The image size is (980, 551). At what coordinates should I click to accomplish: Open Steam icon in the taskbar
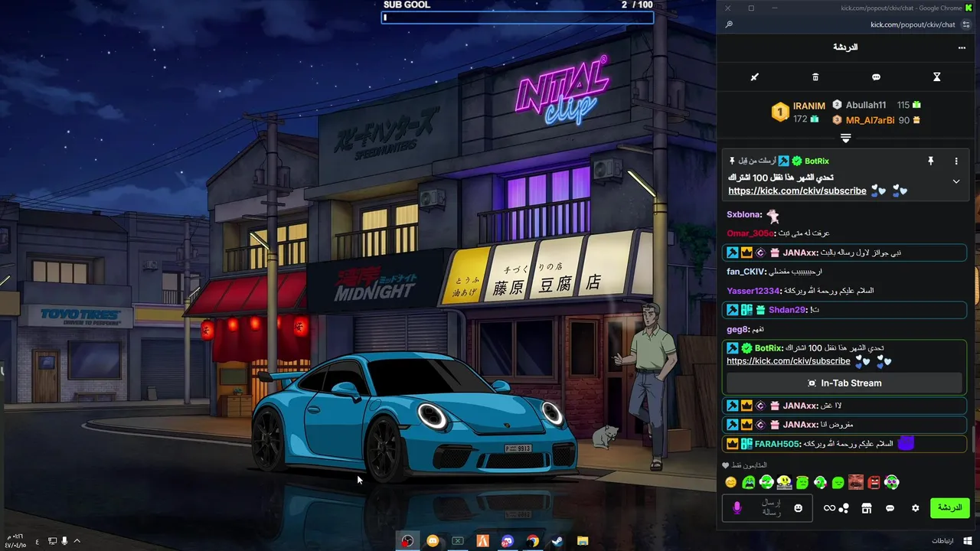pyautogui.click(x=557, y=541)
